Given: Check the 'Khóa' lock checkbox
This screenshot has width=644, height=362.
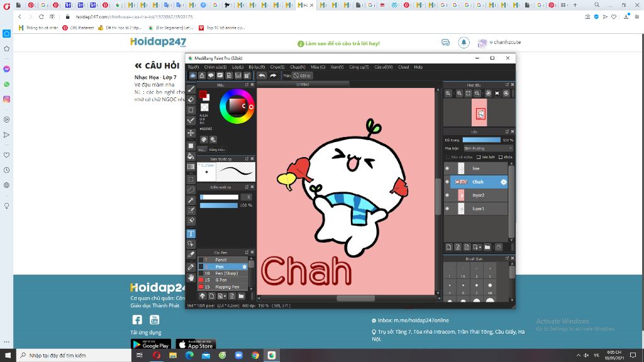Looking at the screenshot, I should 500,157.
